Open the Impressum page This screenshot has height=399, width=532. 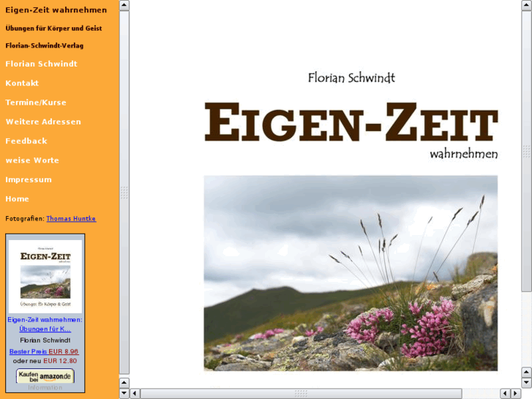click(29, 179)
